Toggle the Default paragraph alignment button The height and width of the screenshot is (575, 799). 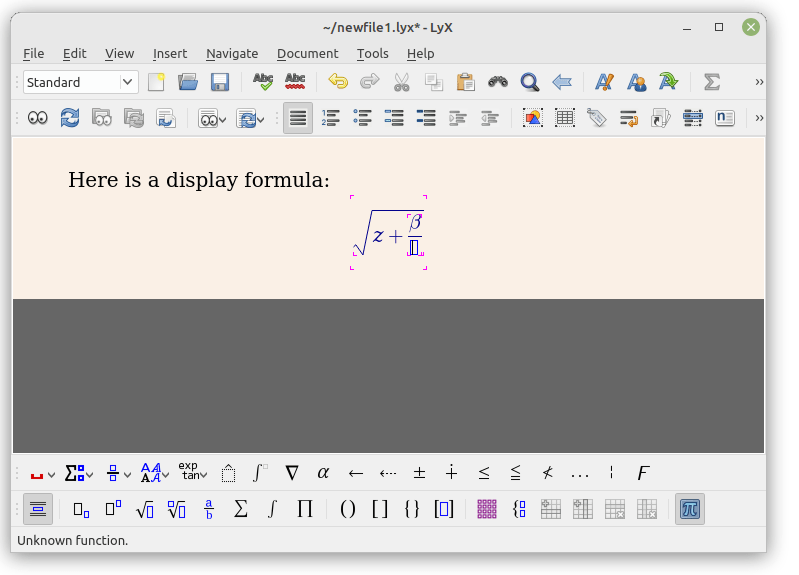[x=297, y=118]
